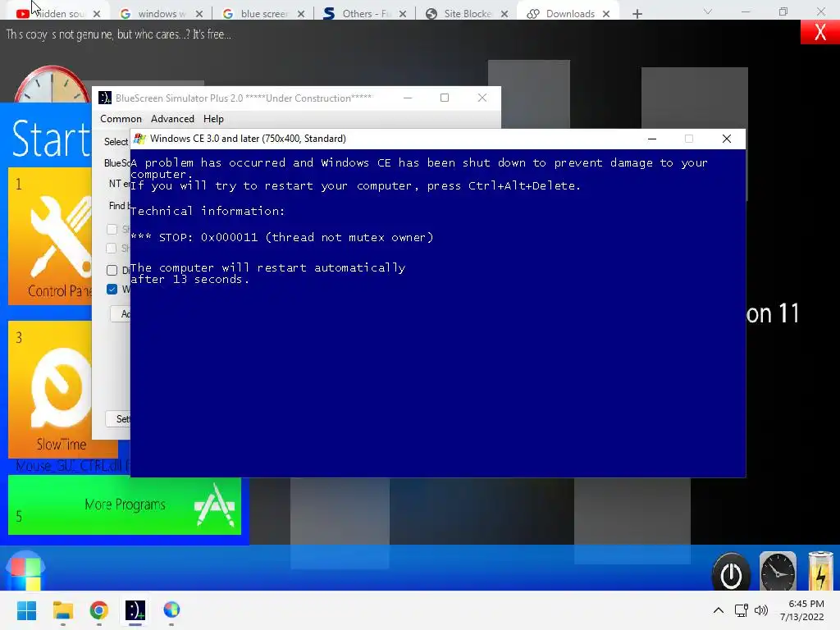Switch to the Site Blocked tab
The width and height of the screenshot is (840, 630).
tap(465, 13)
